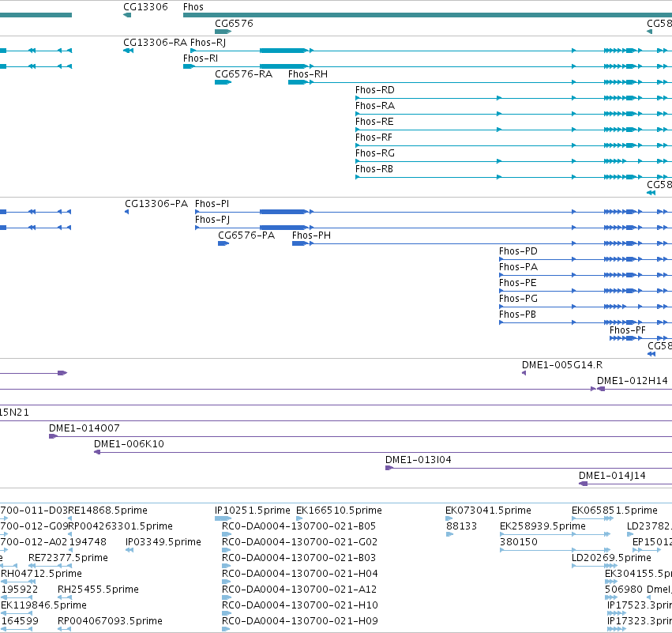Select EST label RE14868.5prime
Image resolution: width=672 pixels, height=633 pixels.
coord(107,511)
